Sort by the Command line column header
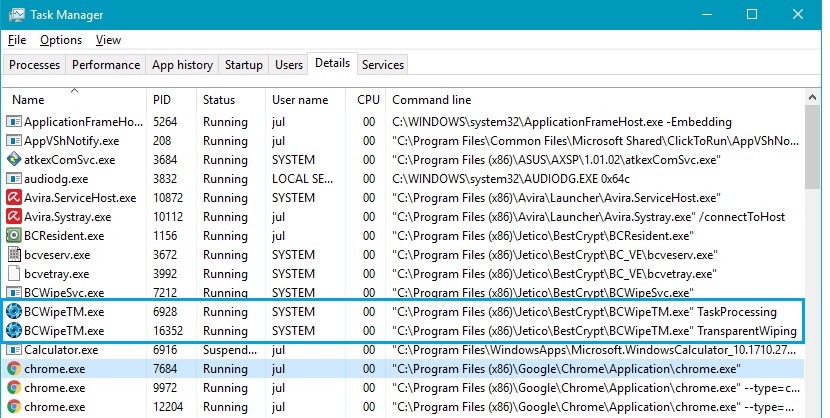The height and width of the screenshot is (418, 830). (595, 99)
